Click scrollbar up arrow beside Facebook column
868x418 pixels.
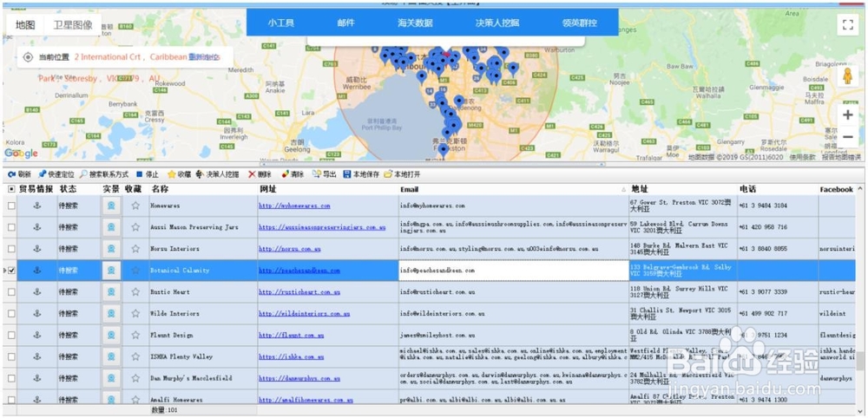[x=859, y=189]
